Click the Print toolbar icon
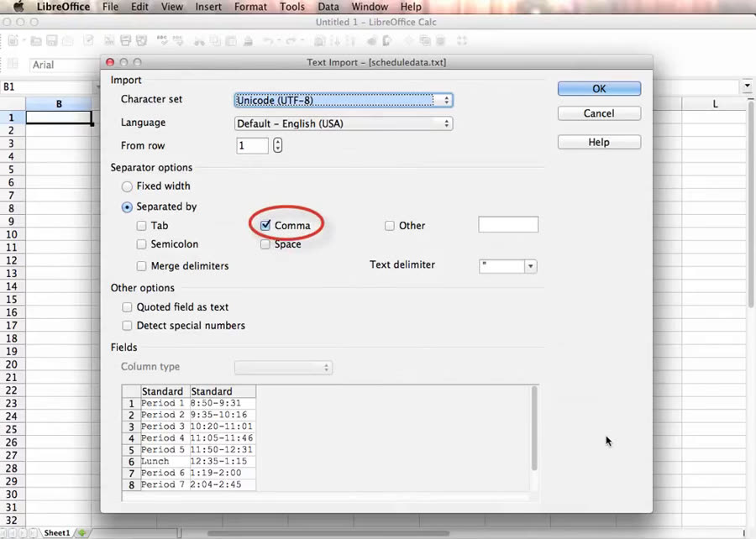Viewport: 756px width, 539px height. click(x=125, y=41)
